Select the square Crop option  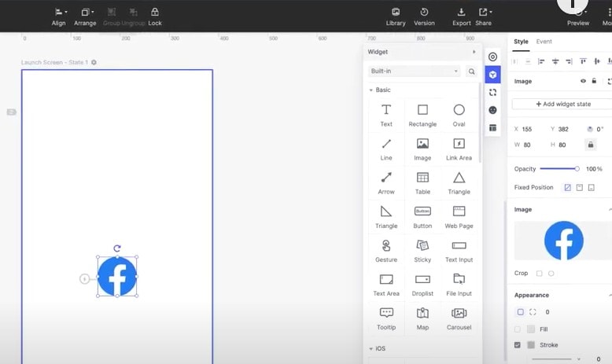click(x=539, y=274)
